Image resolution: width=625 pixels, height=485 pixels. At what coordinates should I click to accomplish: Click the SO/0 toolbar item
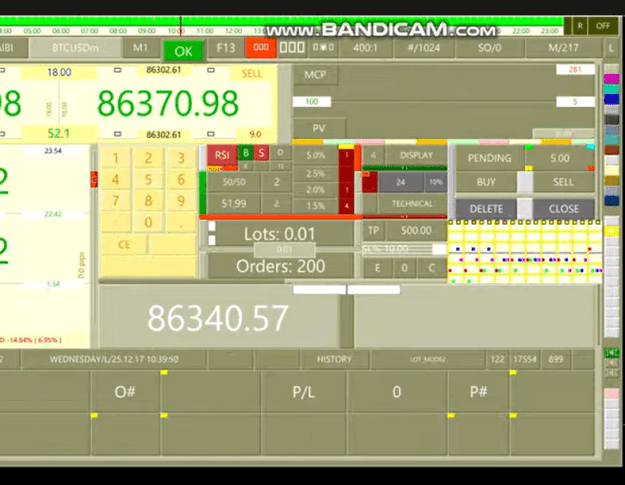[489, 48]
